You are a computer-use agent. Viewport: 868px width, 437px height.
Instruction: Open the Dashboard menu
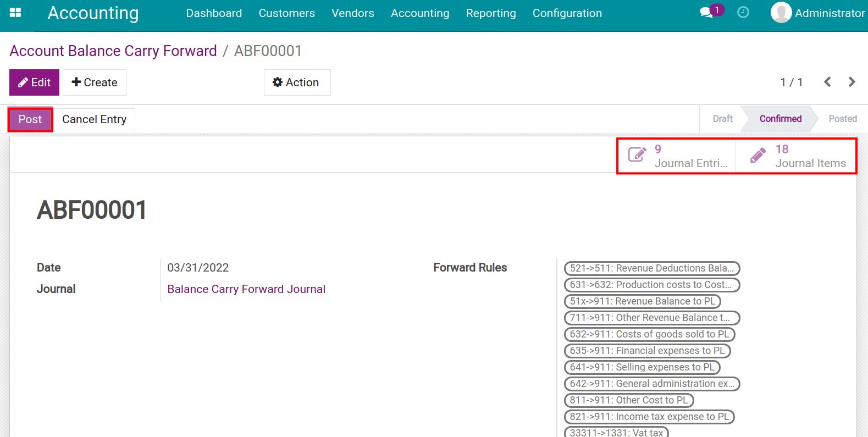pos(214,13)
